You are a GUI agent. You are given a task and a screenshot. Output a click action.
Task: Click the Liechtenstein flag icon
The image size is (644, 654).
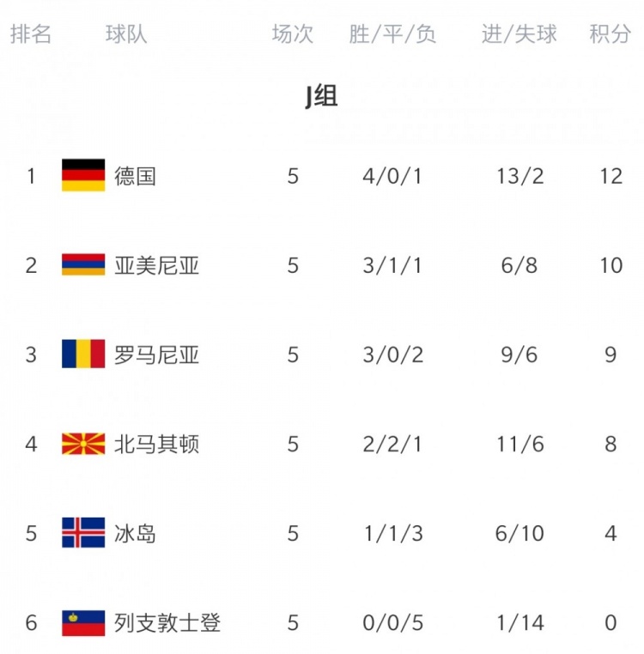coord(83,623)
